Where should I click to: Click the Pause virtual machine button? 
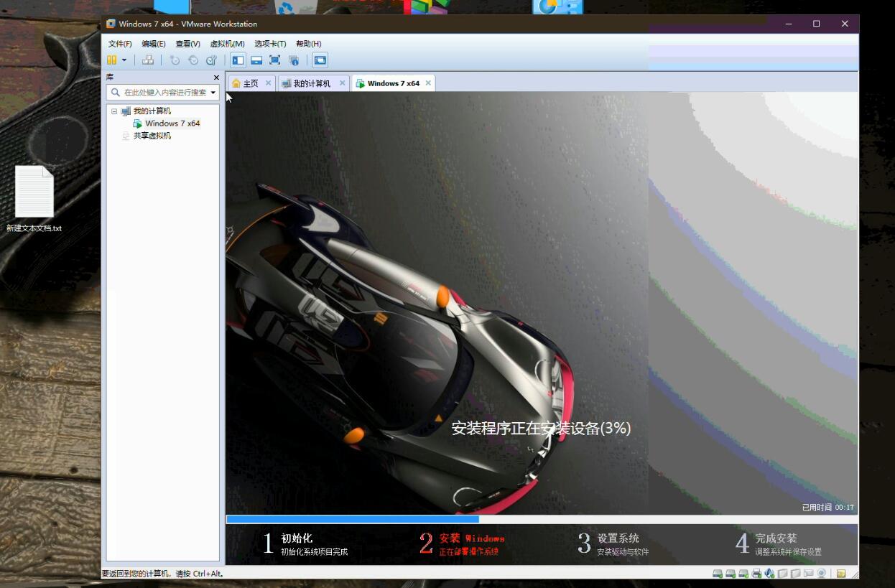click(x=112, y=60)
